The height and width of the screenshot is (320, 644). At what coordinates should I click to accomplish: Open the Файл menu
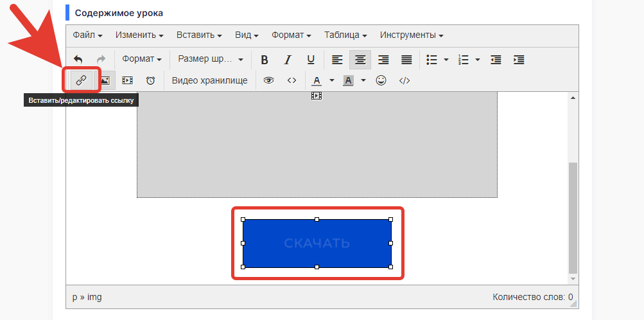coord(87,35)
